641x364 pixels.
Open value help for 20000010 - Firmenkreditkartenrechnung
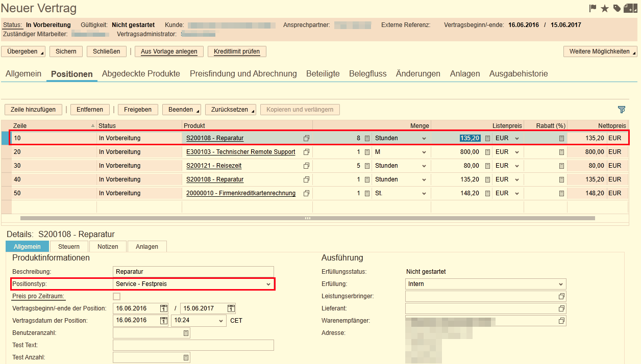[306, 193]
